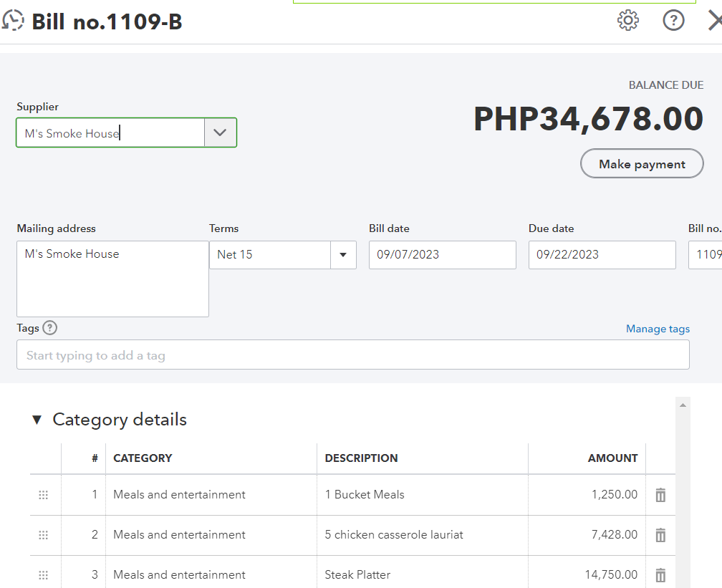Click the help question mark icon
The height and width of the screenshot is (588, 722).
pos(673,21)
